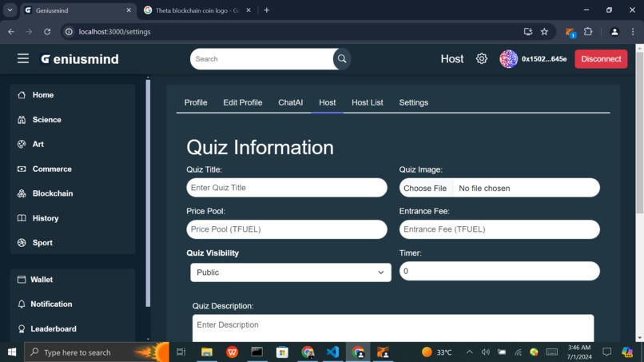Open Leaderboard in sidebar
The image size is (644, 362).
54,328
